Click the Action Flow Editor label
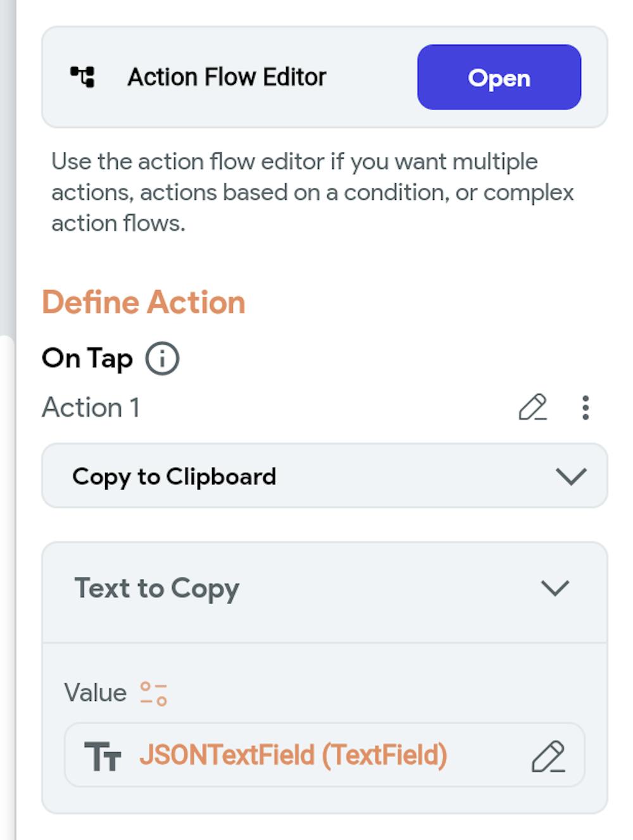Viewport: 633px width, 840px height. [227, 77]
